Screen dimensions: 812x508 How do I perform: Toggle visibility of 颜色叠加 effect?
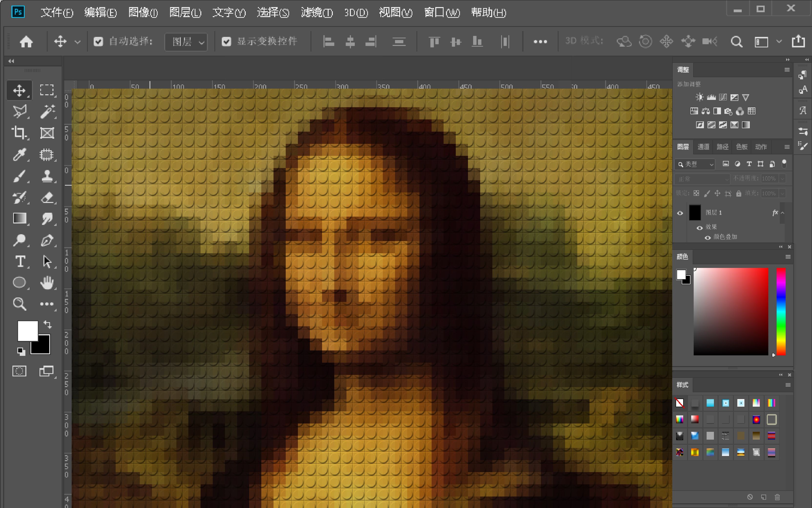click(708, 238)
